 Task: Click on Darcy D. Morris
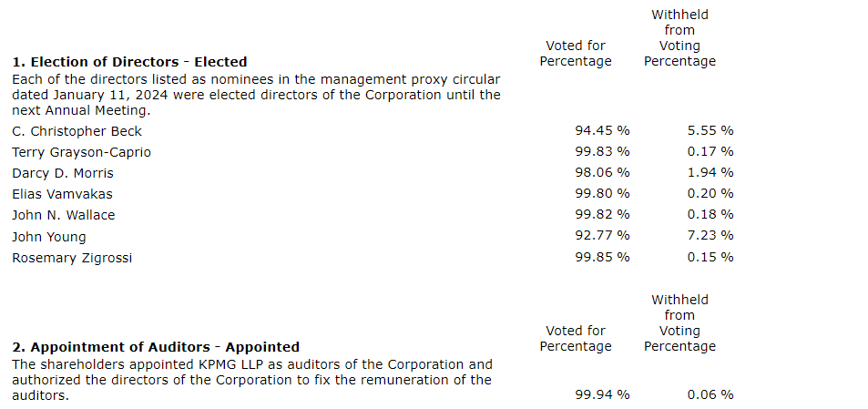63,173
